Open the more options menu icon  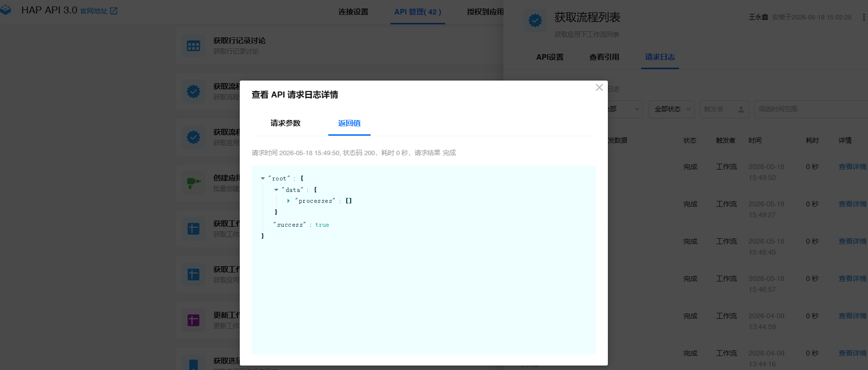(864, 17)
